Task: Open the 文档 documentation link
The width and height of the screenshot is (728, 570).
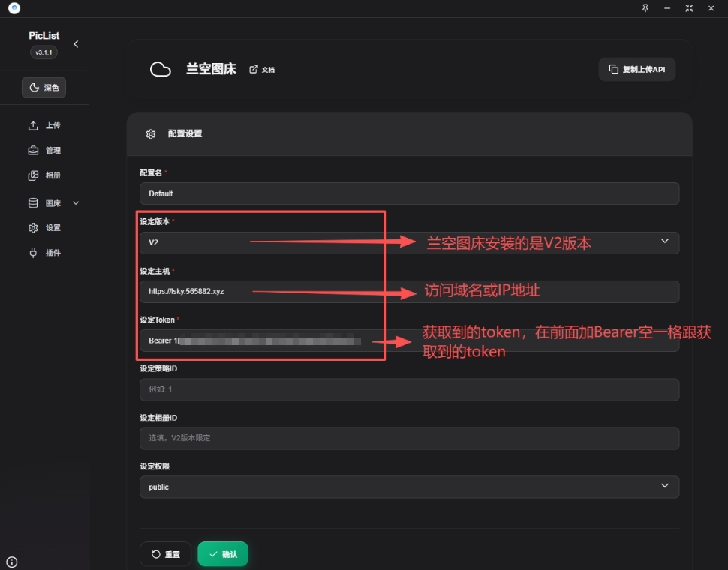Action: (x=262, y=70)
